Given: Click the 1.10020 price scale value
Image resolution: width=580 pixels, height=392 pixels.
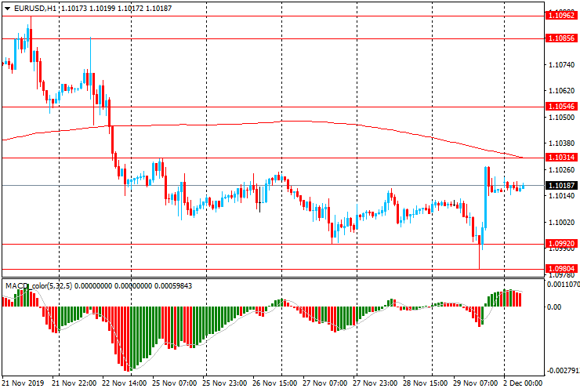Looking at the screenshot, I should (561, 223).
